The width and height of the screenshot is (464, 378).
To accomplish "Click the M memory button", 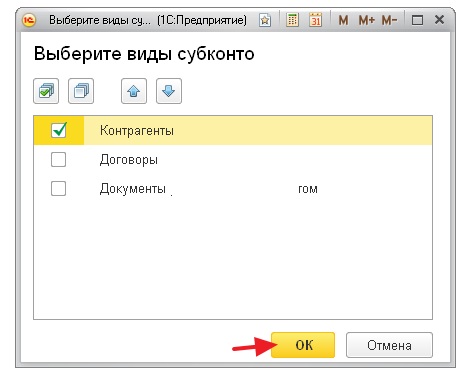I will [x=343, y=20].
